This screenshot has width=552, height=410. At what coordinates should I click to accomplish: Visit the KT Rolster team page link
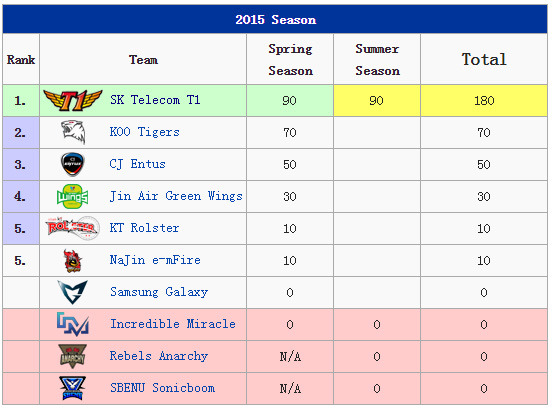pyautogui.click(x=144, y=228)
